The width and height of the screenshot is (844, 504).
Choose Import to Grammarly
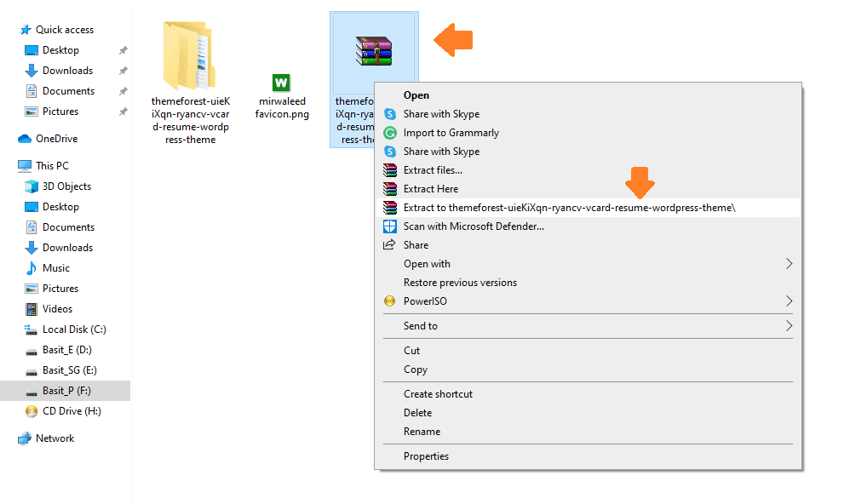(588, 133)
